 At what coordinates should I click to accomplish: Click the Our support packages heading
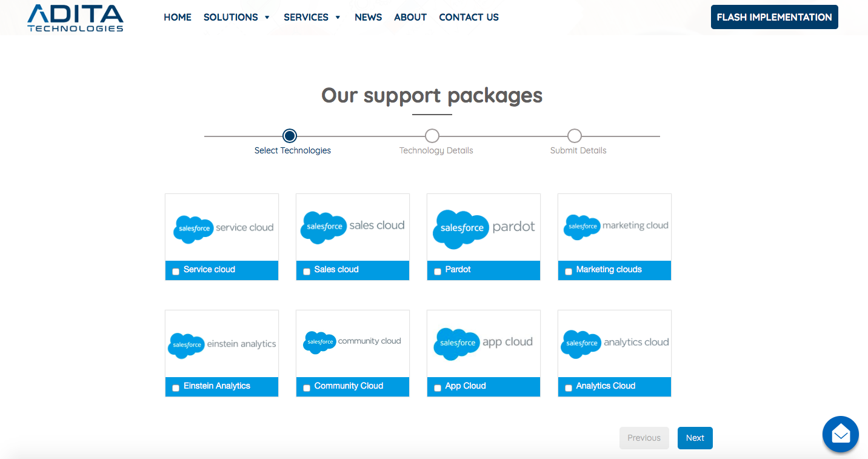point(432,96)
